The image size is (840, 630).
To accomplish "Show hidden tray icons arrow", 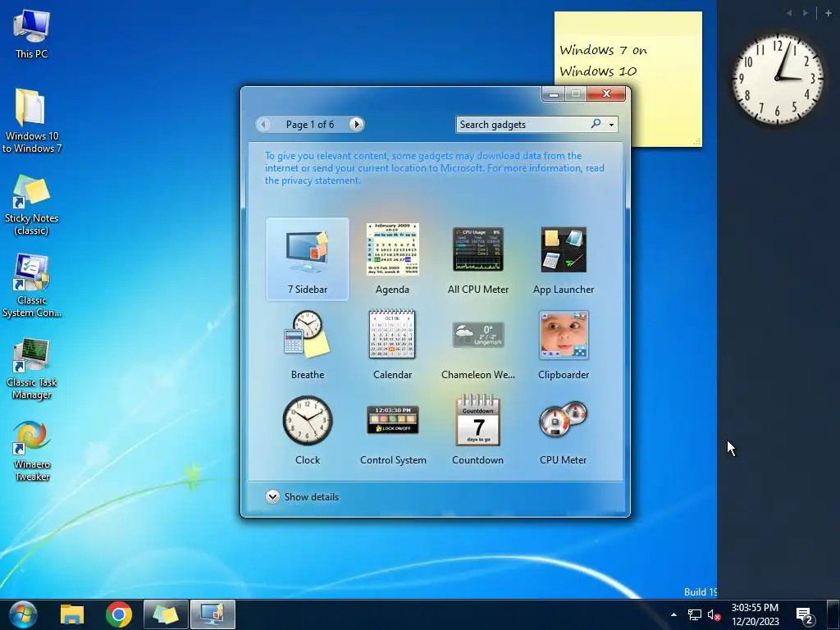I will click(673, 615).
